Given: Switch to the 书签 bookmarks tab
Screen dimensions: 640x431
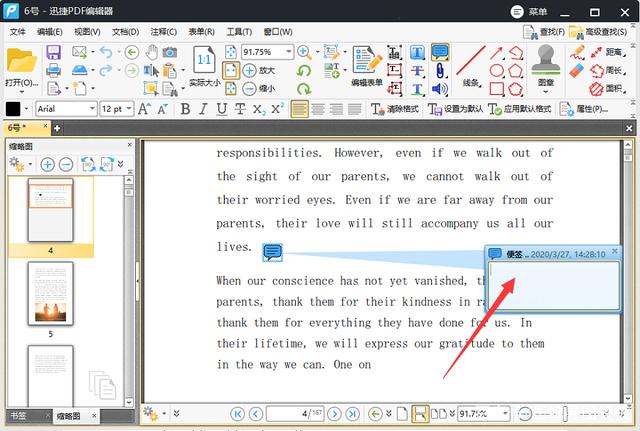Looking at the screenshot, I should pos(19,415).
